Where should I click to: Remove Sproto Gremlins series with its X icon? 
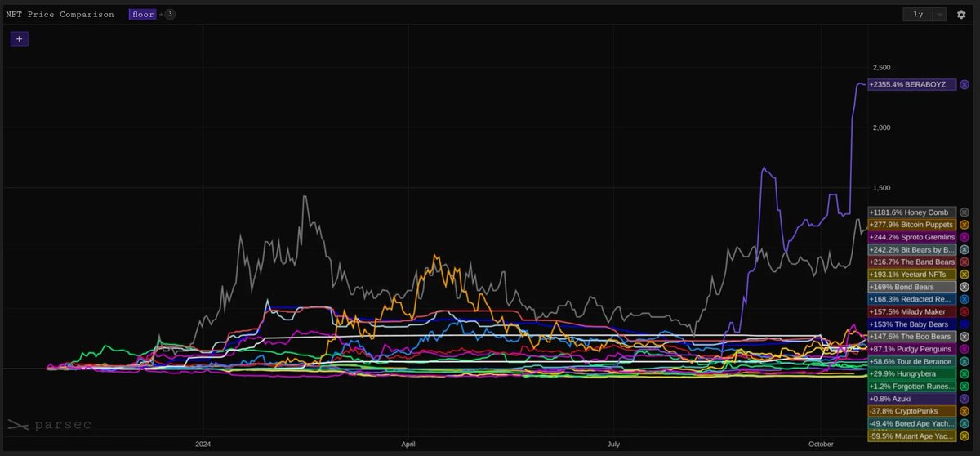(964, 237)
